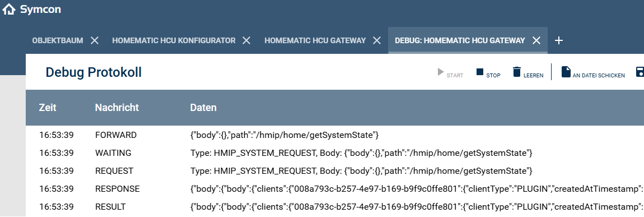Viewport: 644px width, 217px height.
Task: Click the Nachricht column header
Action: coord(117,108)
